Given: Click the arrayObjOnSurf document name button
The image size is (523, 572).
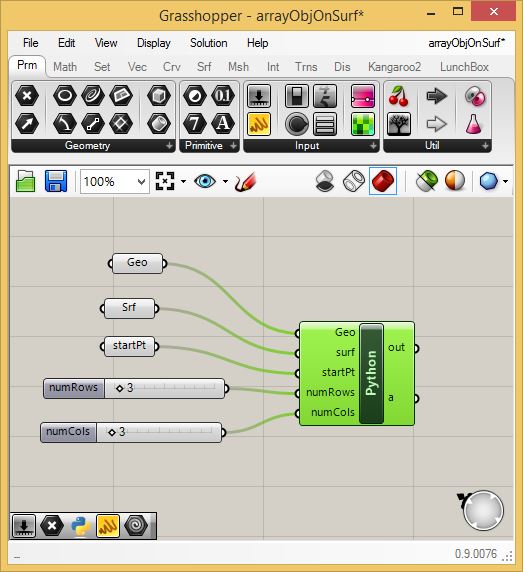Looking at the screenshot, I should pos(466,43).
